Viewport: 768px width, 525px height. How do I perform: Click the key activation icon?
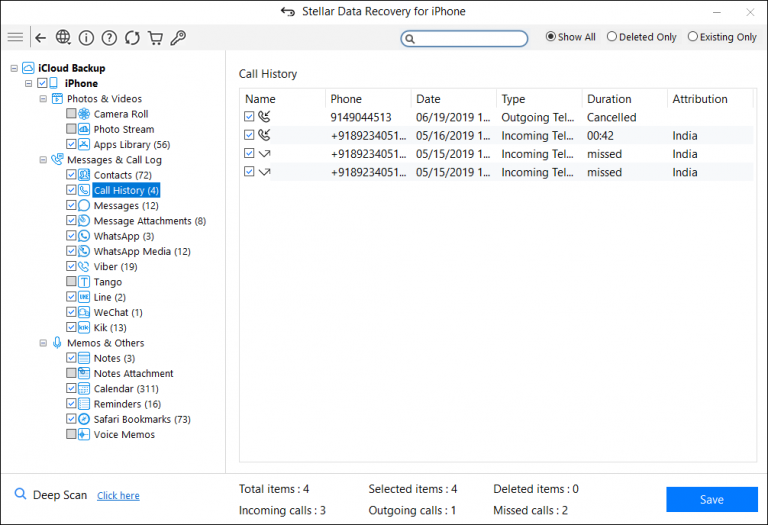[x=178, y=38]
